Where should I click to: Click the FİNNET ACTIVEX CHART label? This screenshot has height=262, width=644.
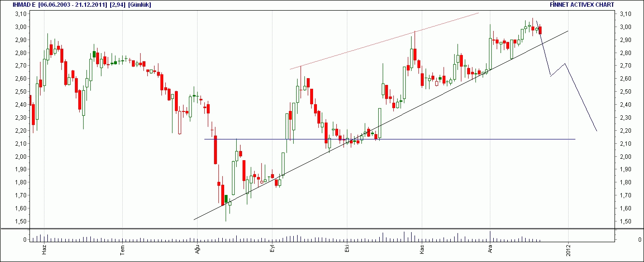point(582,4)
